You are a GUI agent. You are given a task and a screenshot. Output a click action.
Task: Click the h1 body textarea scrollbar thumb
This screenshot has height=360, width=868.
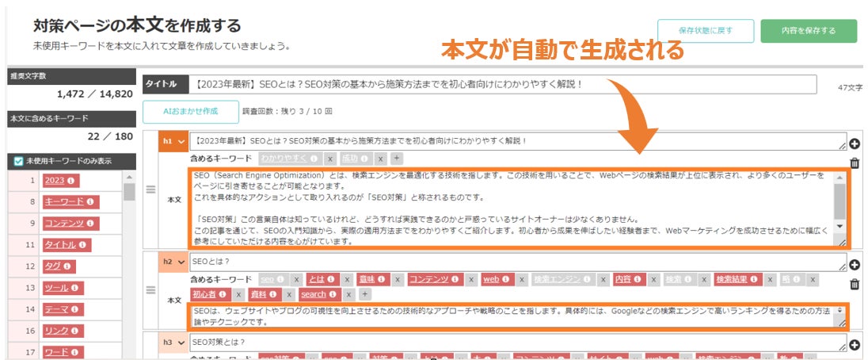[x=840, y=201]
